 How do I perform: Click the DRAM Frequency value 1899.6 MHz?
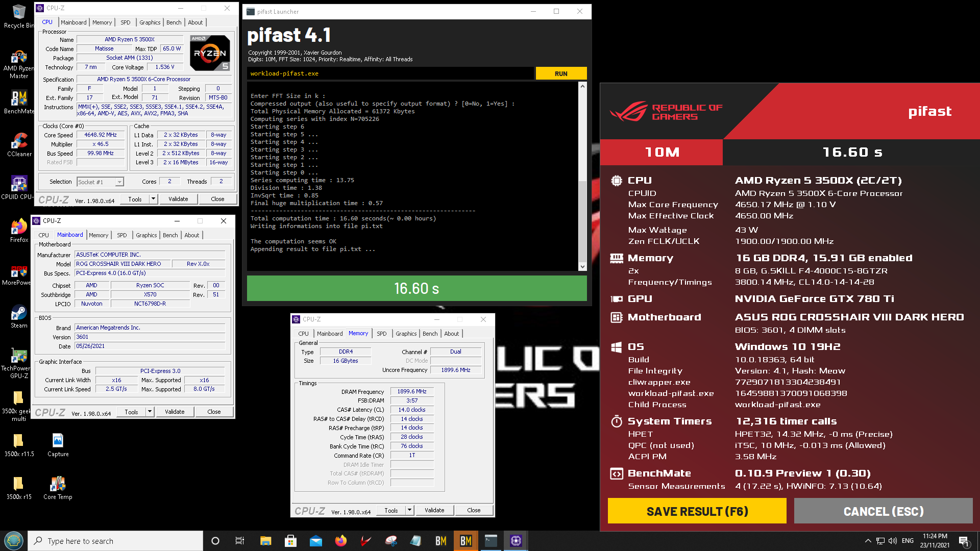tap(412, 392)
